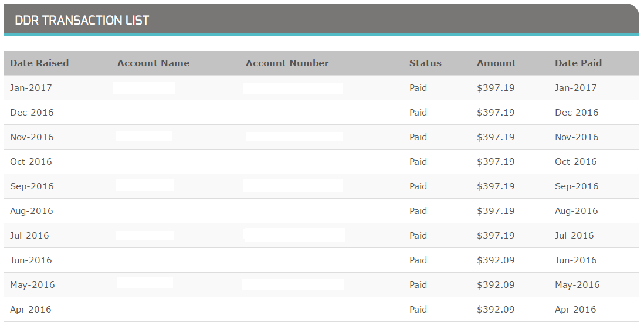Viewport: 644px width, 326px height.
Task: Click the Amount column header
Action: click(496, 63)
